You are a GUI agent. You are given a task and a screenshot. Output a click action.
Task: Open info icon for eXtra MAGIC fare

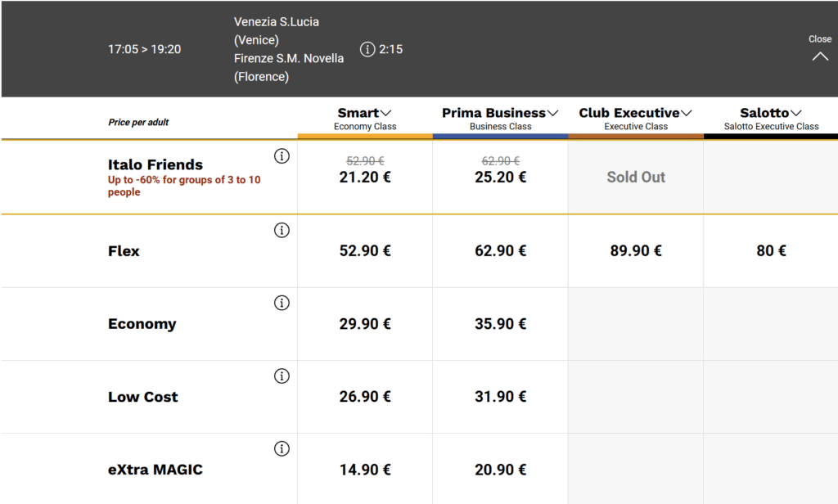[x=282, y=449]
